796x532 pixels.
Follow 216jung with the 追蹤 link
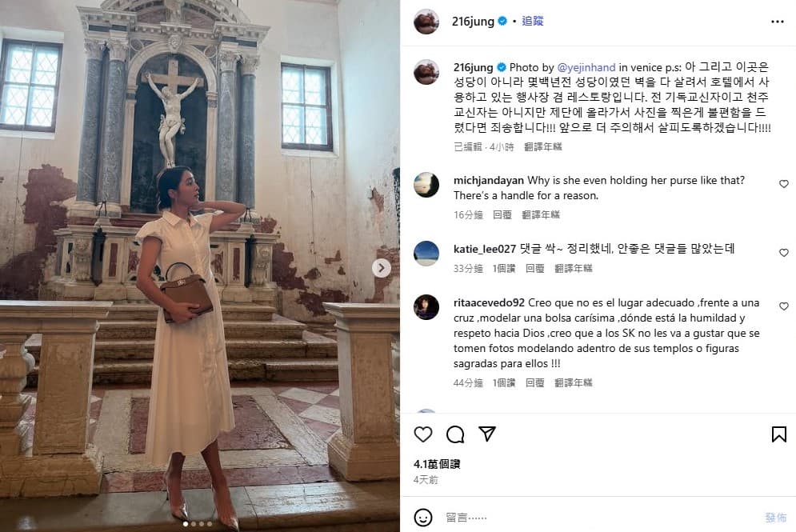coord(533,21)
